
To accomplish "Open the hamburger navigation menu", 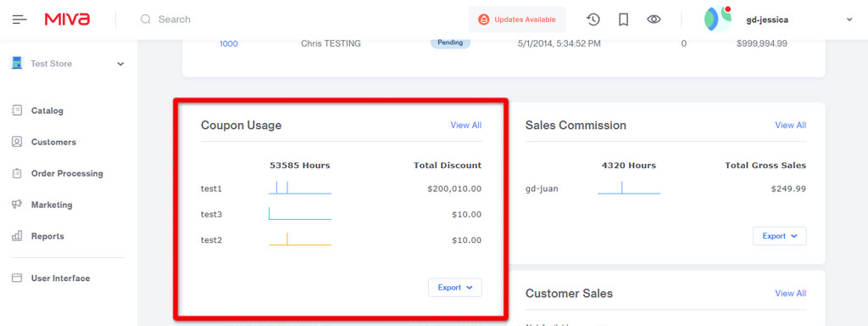I will (19, 20).
